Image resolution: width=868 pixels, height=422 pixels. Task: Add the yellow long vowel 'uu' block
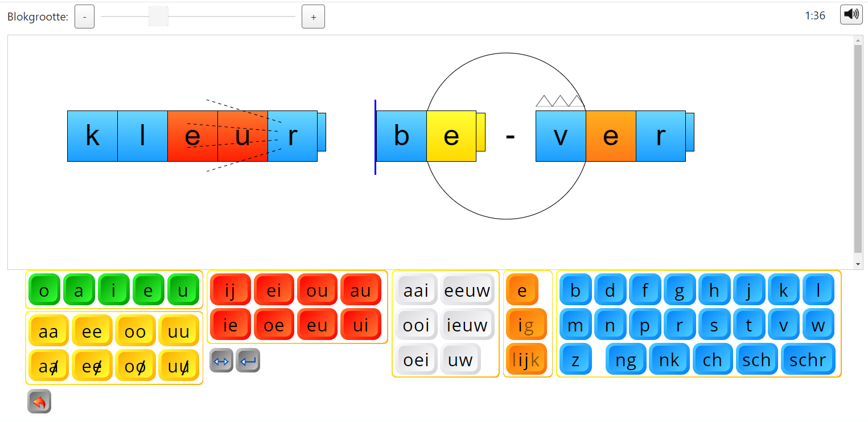tap(178, 331)
